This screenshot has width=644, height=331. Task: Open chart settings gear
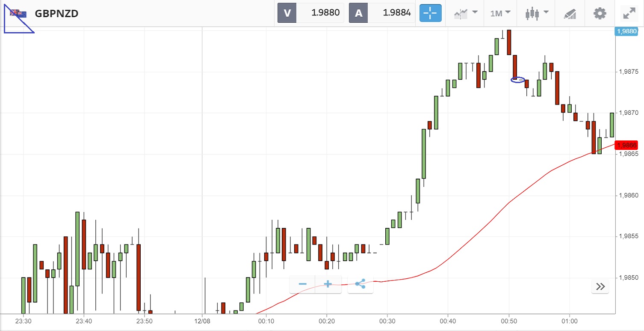600,13
